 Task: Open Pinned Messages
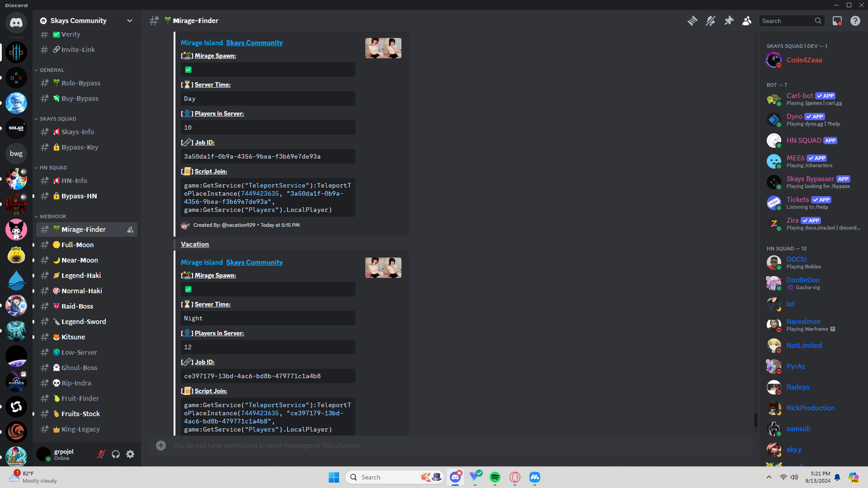pos(729,21)
